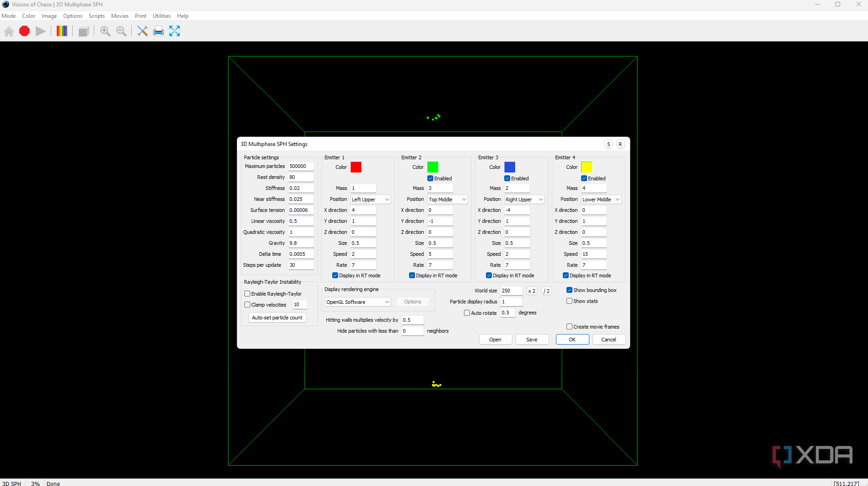This screenshot has height=486, width=868.
Task: Click the S button in the settings dialog header
Action: point(609,144)
